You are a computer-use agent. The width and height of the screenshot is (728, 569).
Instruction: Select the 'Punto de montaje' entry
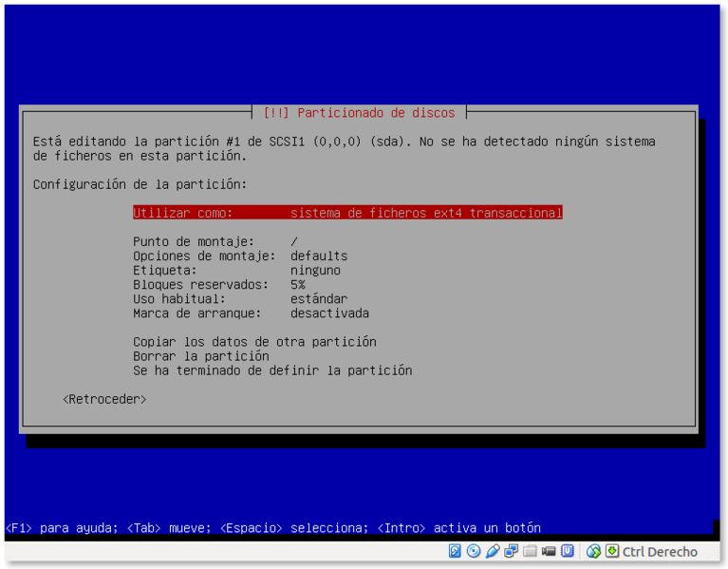point(215,241)
